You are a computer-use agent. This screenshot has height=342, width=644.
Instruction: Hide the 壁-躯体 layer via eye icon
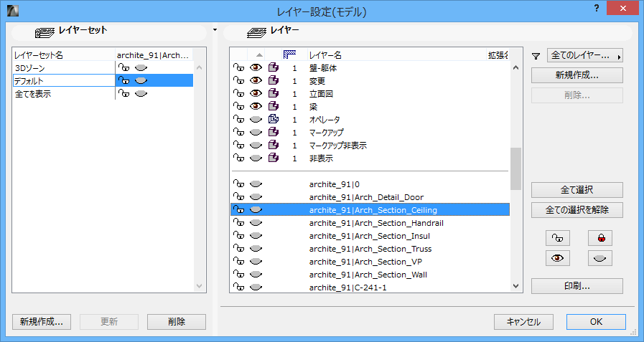point(256,67)
